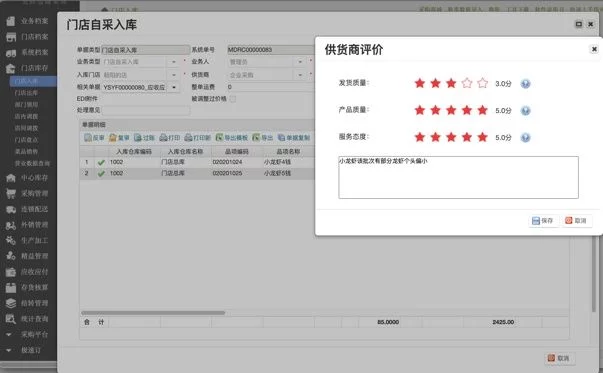The image size is (603, 373).
Task: Click help icon next to 产品质量 score
Action: [x=525, y=111]
